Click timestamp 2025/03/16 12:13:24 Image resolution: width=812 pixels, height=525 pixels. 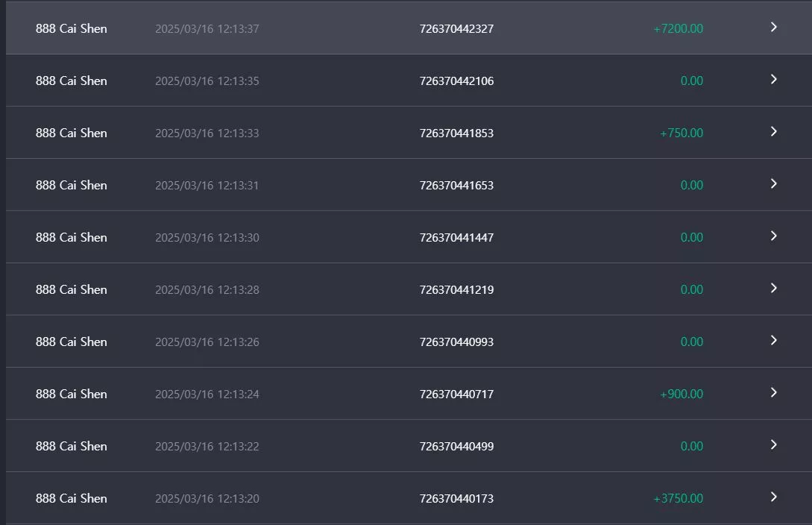tap(207, 394)
